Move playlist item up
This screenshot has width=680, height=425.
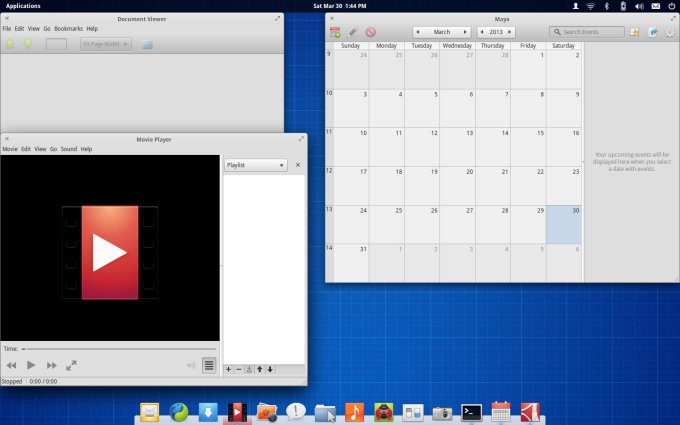[260, 369]
